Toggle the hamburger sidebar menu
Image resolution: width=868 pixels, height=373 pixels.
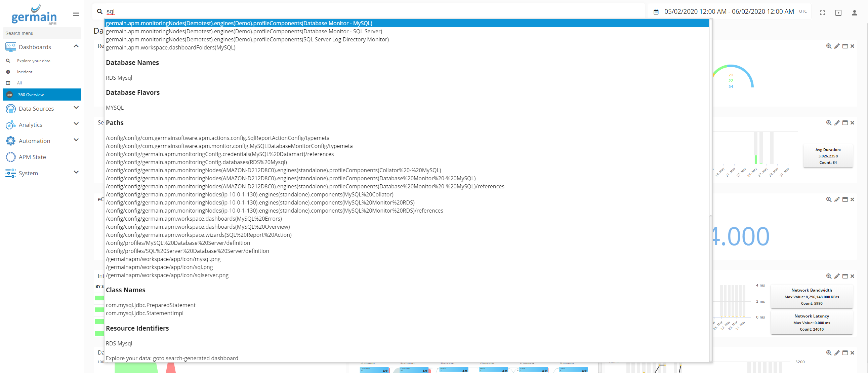(76, 14)
